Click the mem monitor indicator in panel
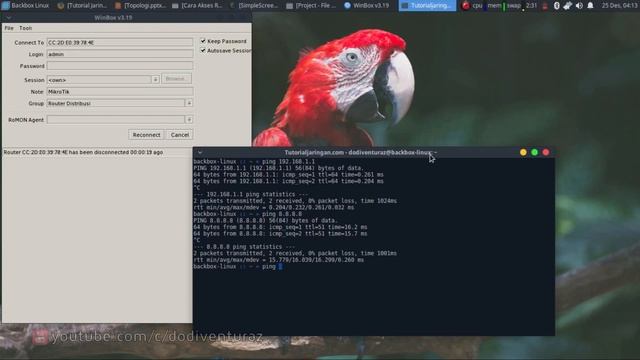 [496, 5]
